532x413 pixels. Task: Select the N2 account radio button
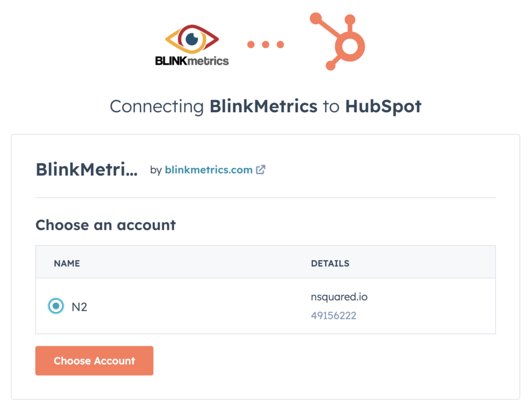56,307
